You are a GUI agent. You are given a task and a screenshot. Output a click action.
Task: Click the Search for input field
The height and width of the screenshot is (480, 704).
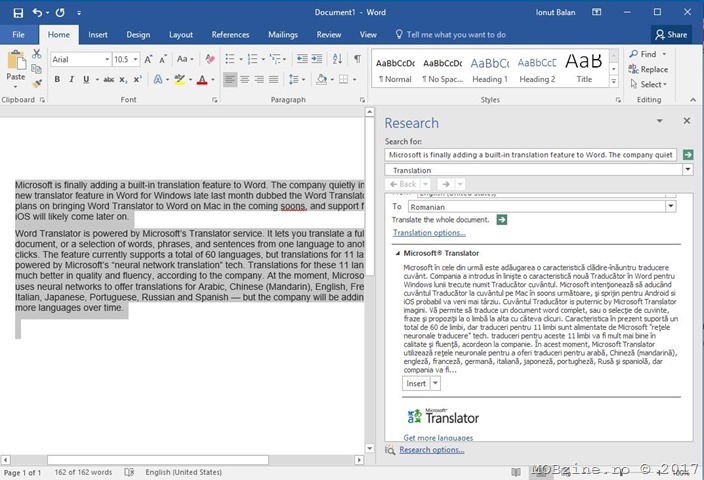pos(531,154)
